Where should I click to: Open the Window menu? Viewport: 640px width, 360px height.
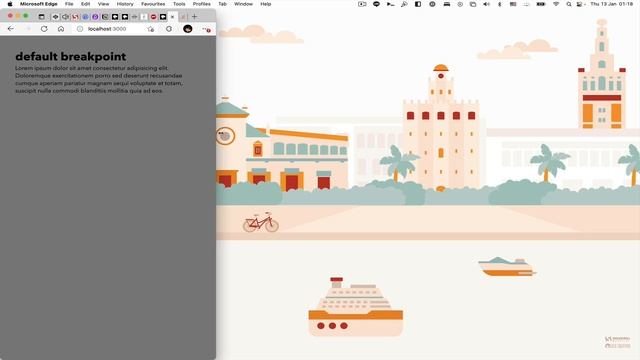click(x=243, y=4)
